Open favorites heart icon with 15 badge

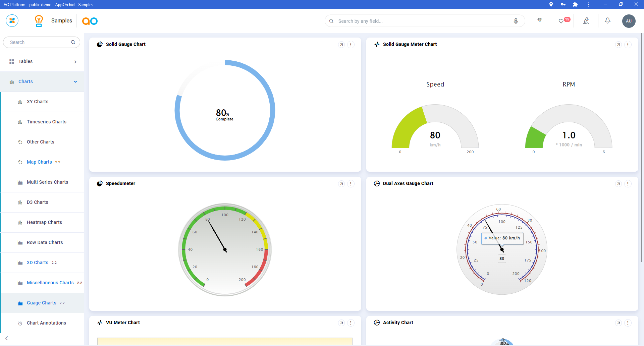564,20
